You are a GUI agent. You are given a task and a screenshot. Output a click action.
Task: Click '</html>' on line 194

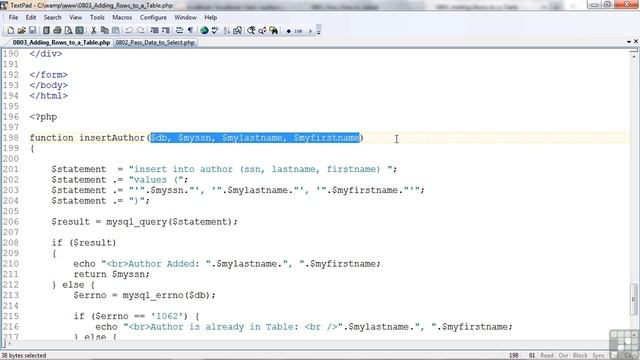(x=49, y=96)
